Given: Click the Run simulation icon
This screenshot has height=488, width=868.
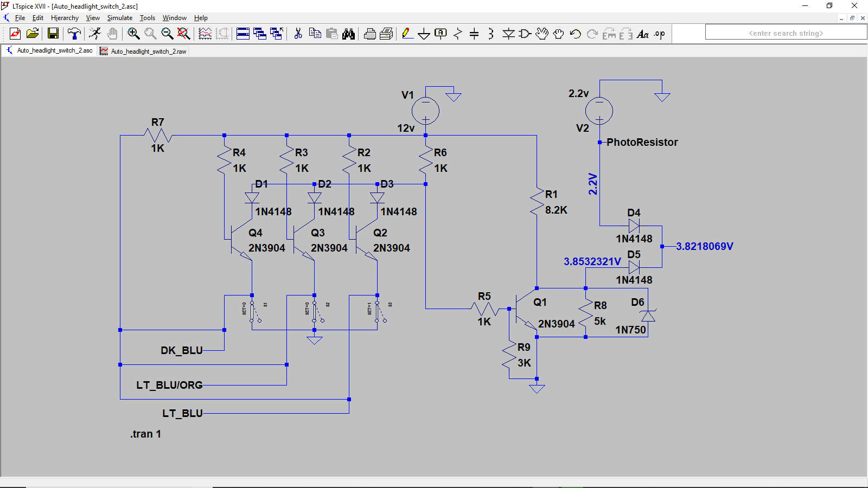Looking at the screenshot, I should (x=95, y=34).
